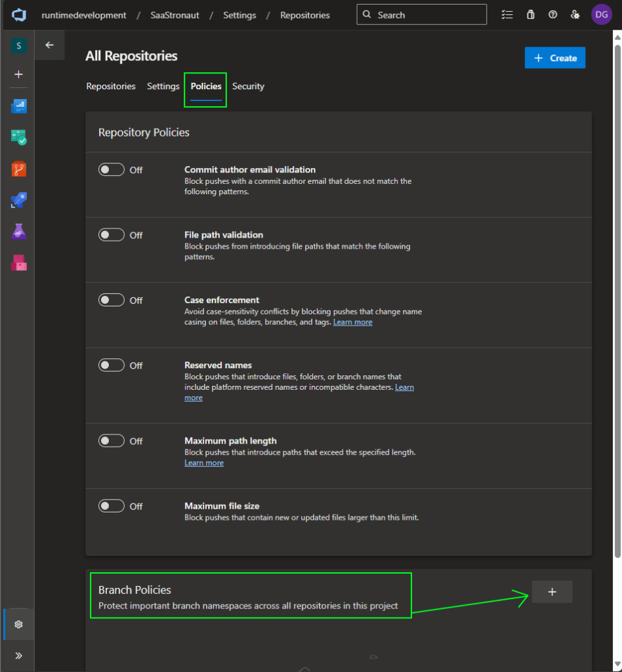Enable Commit author email validation toggle
622x672 pixels.
(112, 170)
